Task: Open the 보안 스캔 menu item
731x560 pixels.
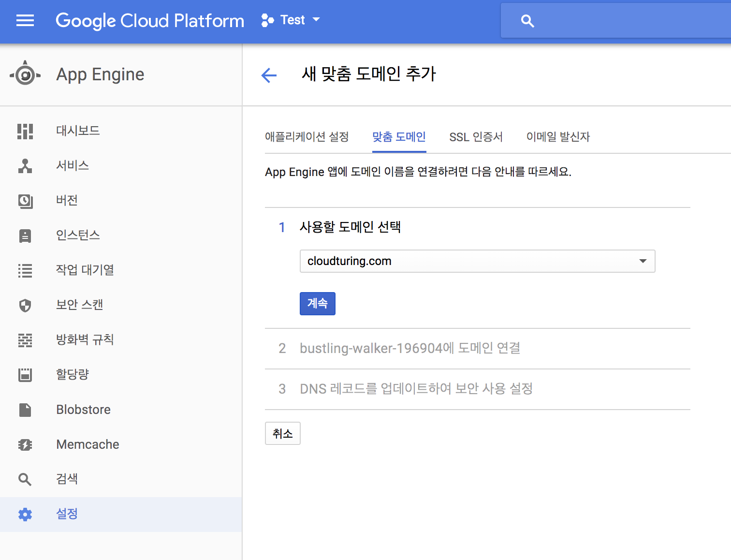Action: [121, 305]
